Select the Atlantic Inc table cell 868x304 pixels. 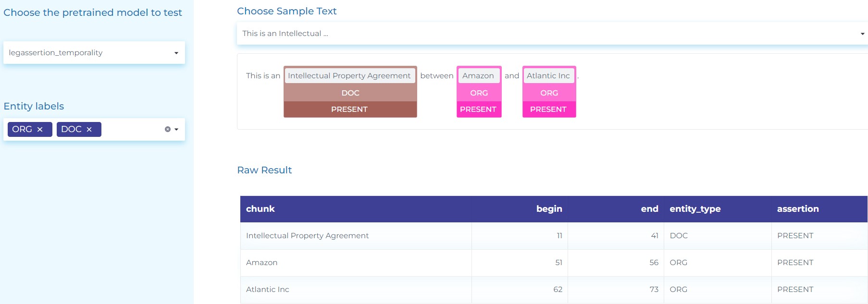268,290
